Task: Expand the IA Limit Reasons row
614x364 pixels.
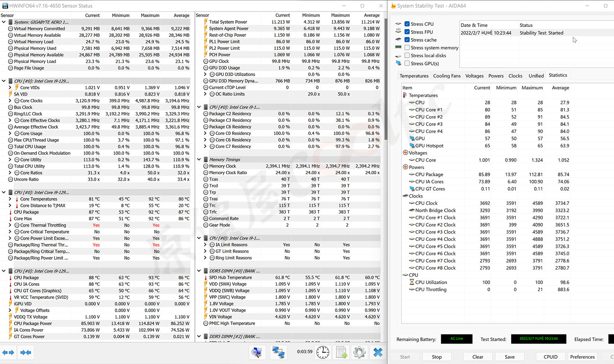Action: 205,245
